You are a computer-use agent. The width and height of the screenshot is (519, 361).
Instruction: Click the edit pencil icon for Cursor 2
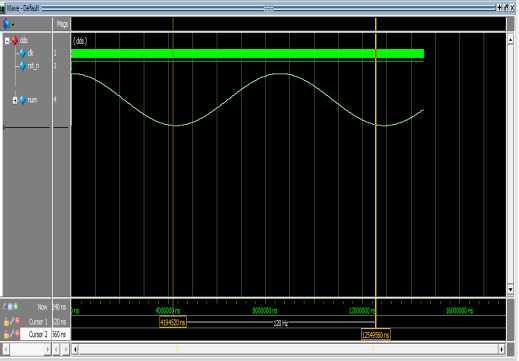coord(12,334)
